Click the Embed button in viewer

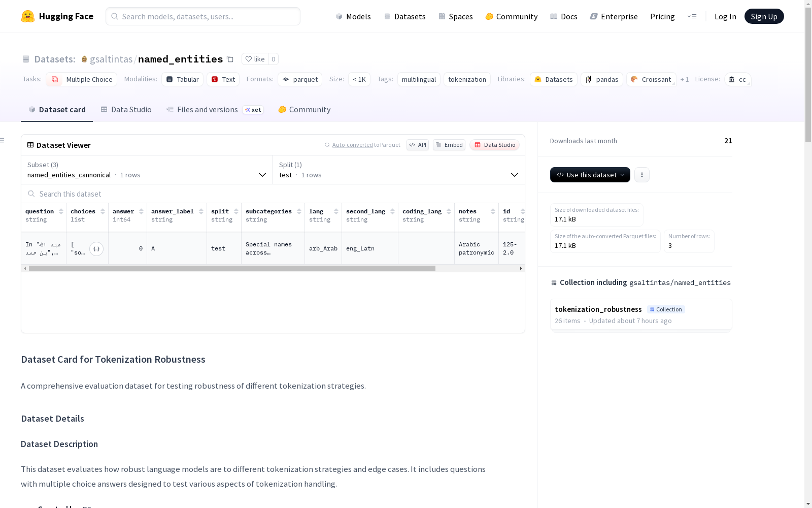tap(449, 145)
